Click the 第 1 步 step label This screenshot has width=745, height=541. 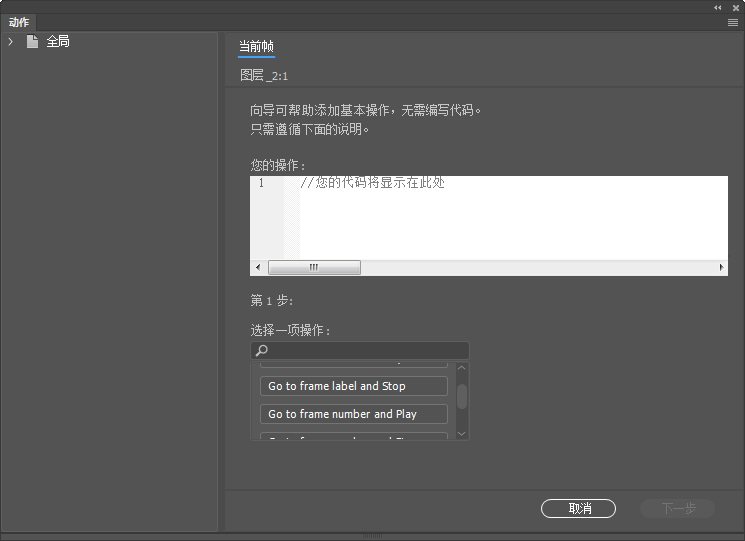(x=272, y=301)
